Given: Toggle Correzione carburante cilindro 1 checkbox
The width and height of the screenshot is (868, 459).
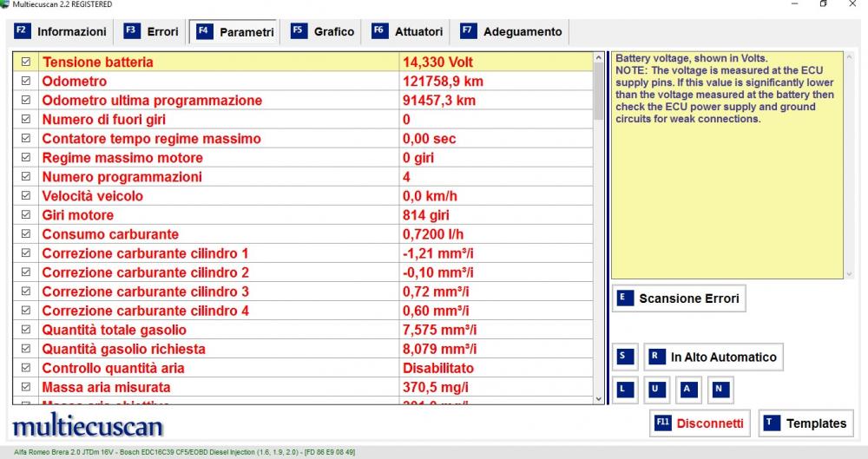Looking at the screenshot, I should [x=26, y=252].
